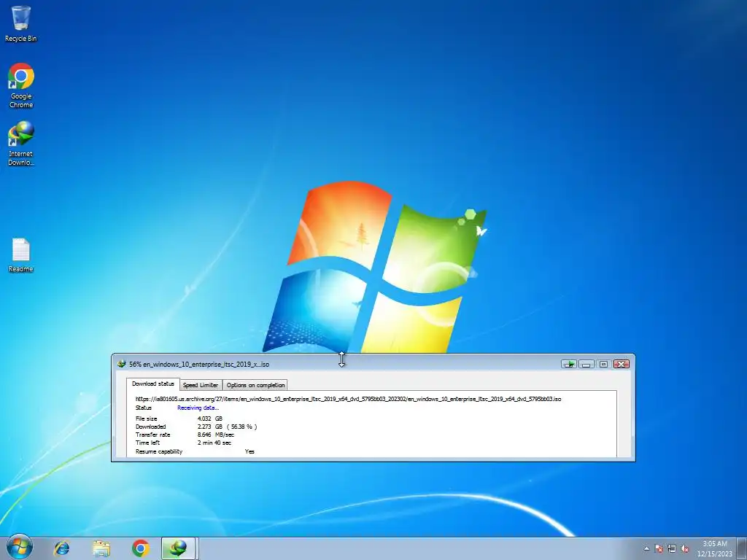Click the transfer rate 8.646 MB/sec
The height and width of the screenshot is (560, 747).
(216, 435)
